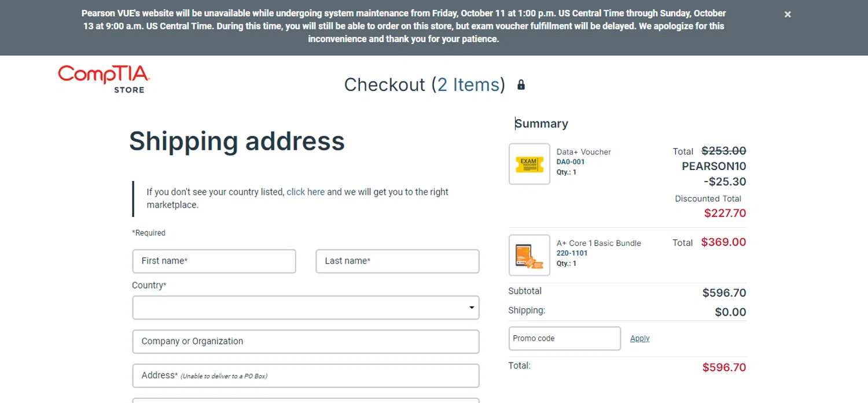Focus the Address field
Viewport: 868px width, 403px height.
point(306,376)
